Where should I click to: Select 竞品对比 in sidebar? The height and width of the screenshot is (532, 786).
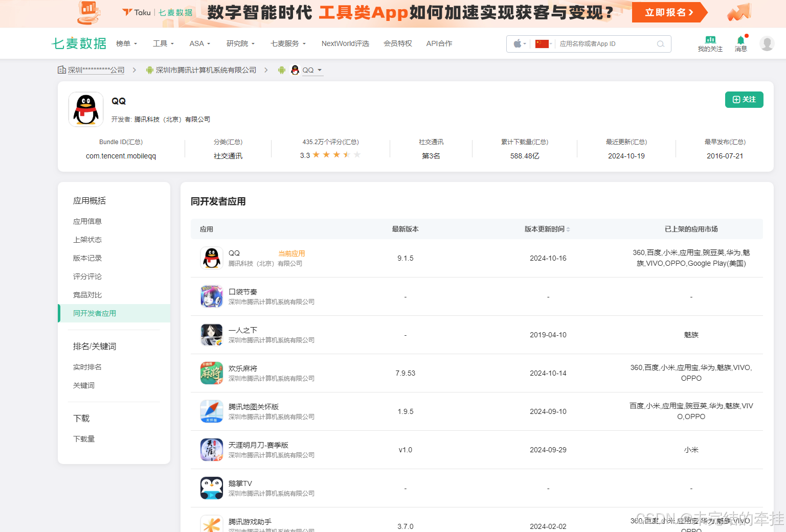pos(87,295)
